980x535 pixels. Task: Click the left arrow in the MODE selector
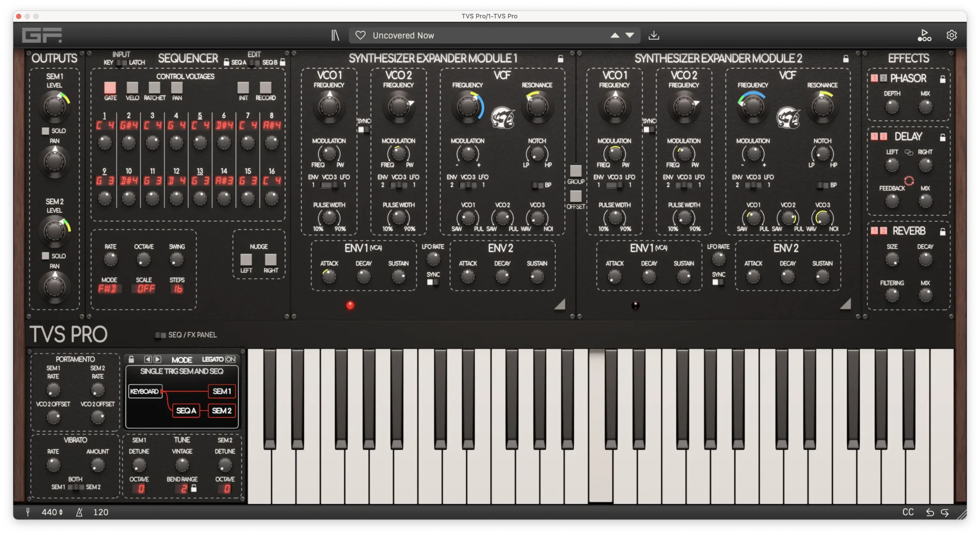(x=149, y=359)
